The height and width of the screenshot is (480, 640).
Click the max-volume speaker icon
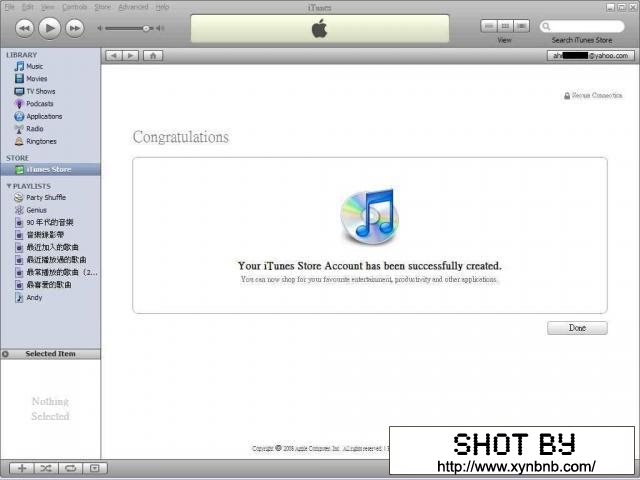point(160,28)
